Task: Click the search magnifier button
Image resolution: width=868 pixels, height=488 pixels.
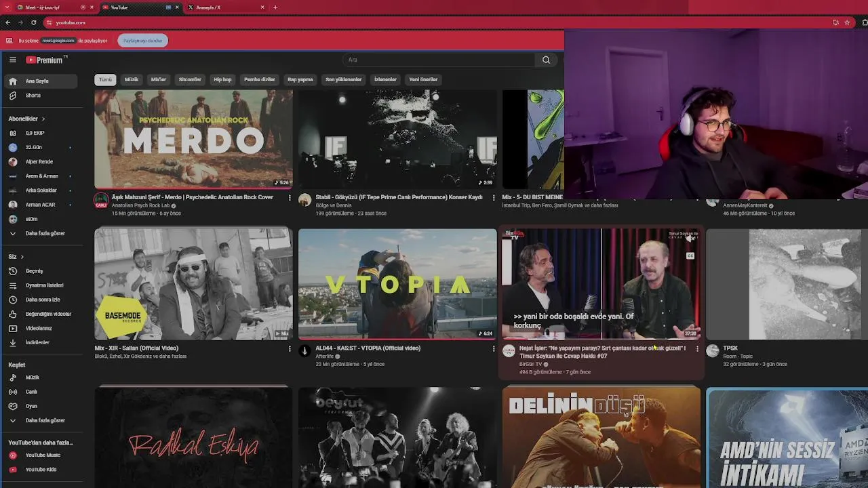Action: [546, 60]
